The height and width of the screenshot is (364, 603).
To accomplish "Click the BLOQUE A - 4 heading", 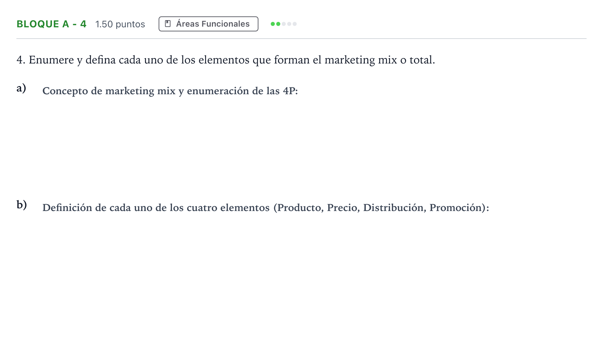I will click(51, 24).
